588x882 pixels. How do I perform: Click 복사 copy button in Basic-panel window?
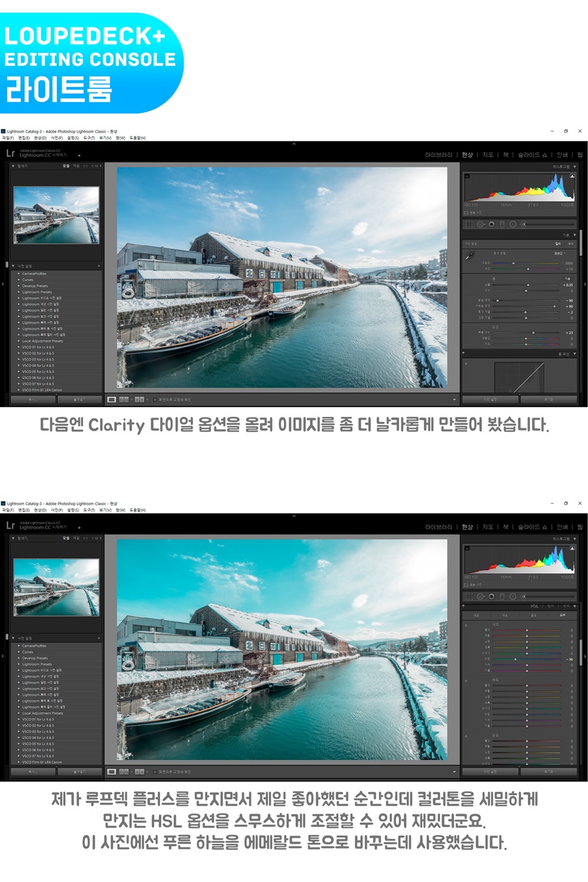(x=33, y=399)
